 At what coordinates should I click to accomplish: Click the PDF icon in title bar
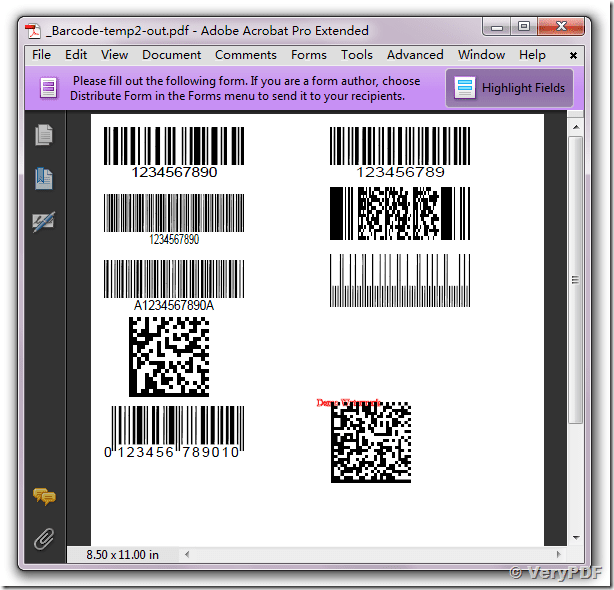[x=33, y=31]
